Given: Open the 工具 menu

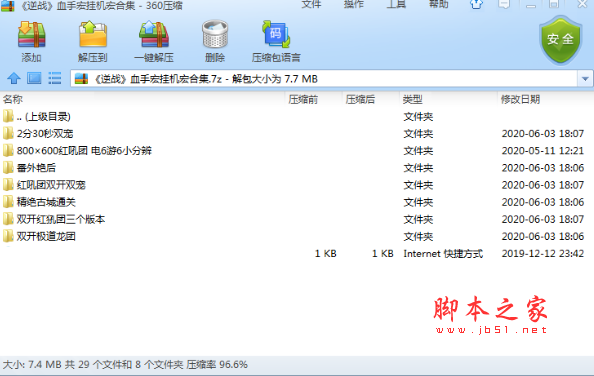Looking at the screenshot, I should pyautogui.click(x=396, y=4).
